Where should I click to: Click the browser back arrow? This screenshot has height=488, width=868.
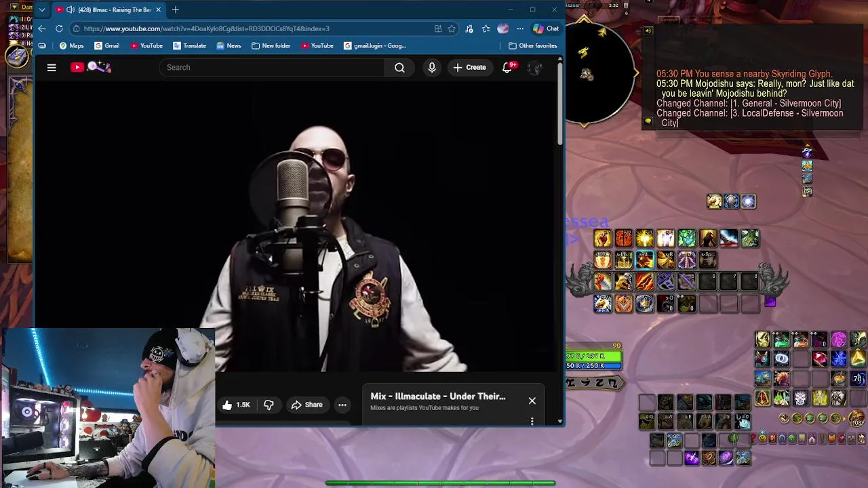click(x=42, y=28)
